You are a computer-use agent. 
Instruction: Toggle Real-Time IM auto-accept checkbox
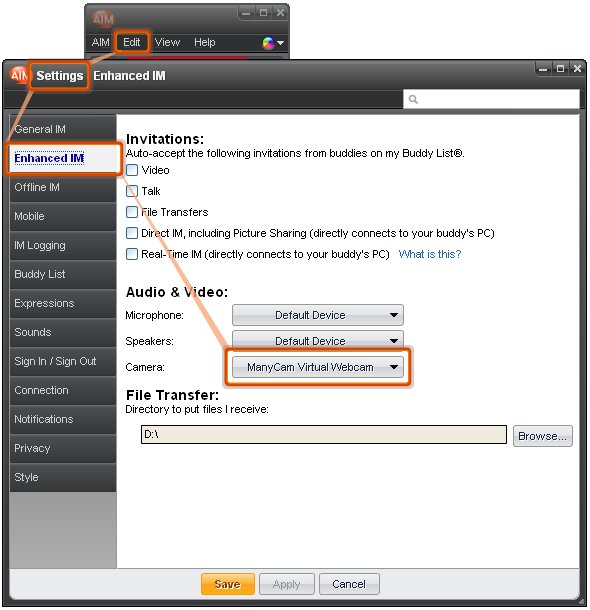[132, 254]
